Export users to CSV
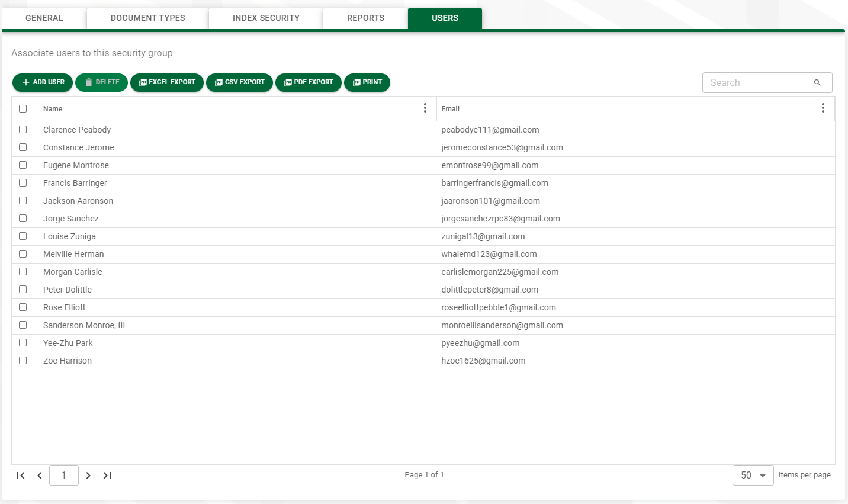 point(239,82)
